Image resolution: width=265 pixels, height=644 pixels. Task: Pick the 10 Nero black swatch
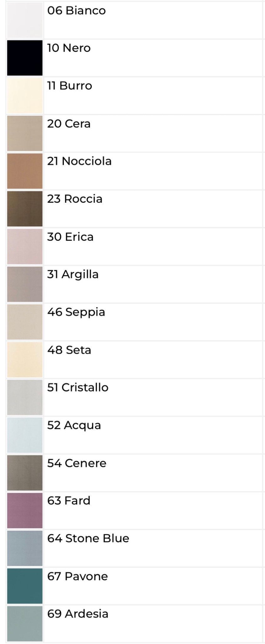[x=25, y=58]
